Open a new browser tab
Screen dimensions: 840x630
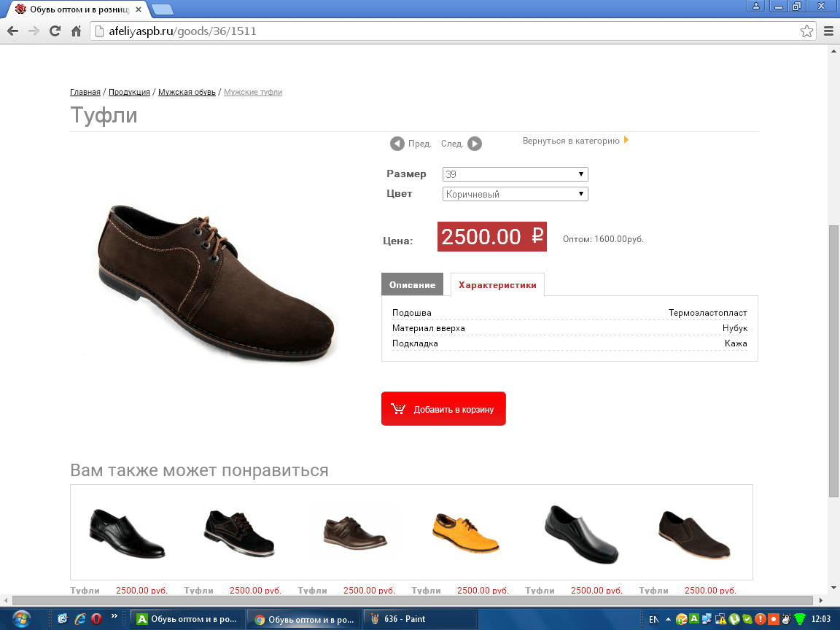click(x=163, y=9)
